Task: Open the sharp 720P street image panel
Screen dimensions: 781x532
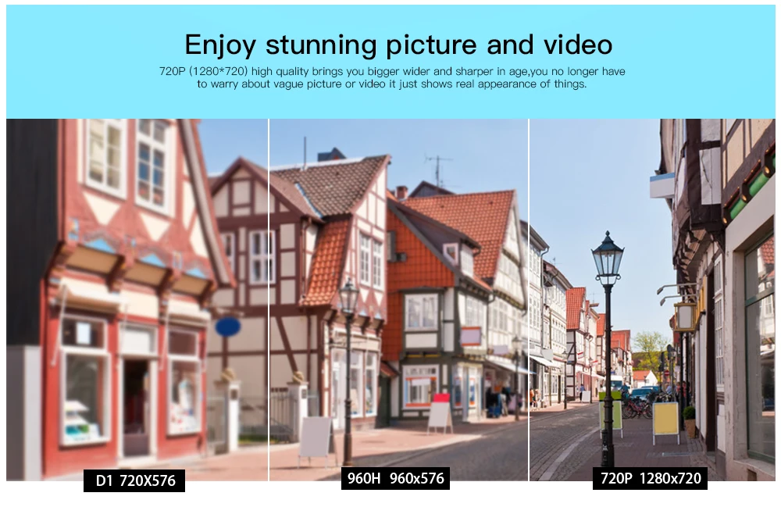Action: click(652, 299)
